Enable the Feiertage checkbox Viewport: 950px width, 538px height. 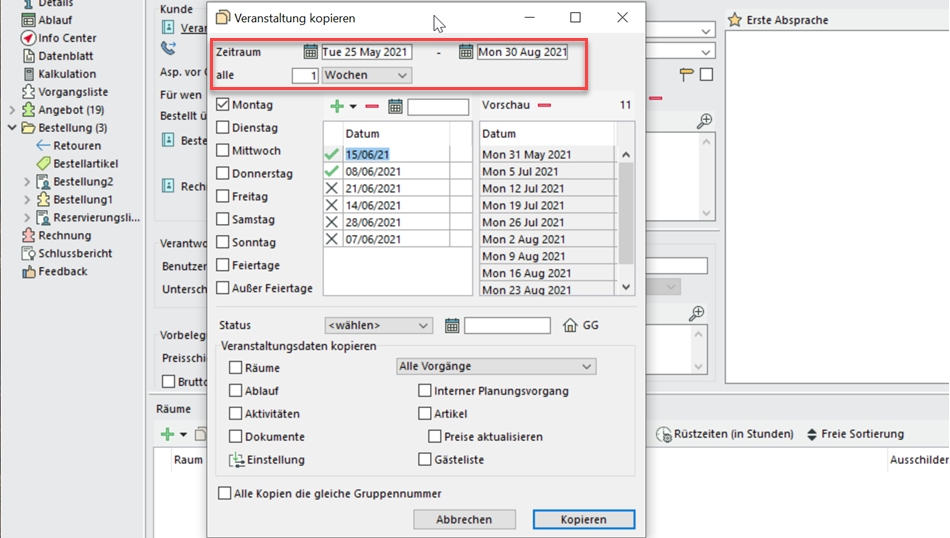(x=223, y=266)
